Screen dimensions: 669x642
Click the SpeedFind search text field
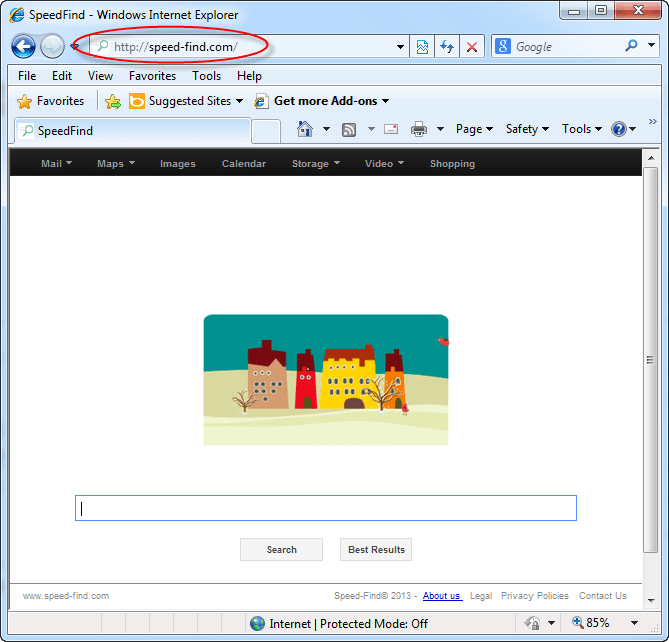click(326, 508)
